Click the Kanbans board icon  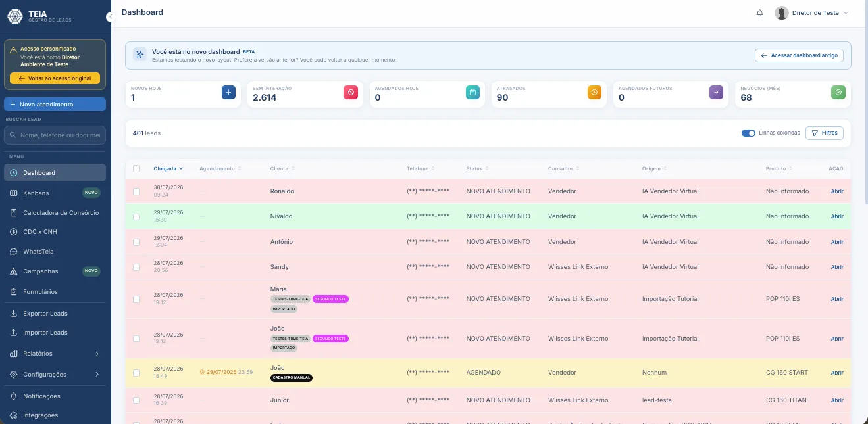[x=14, y=193]
